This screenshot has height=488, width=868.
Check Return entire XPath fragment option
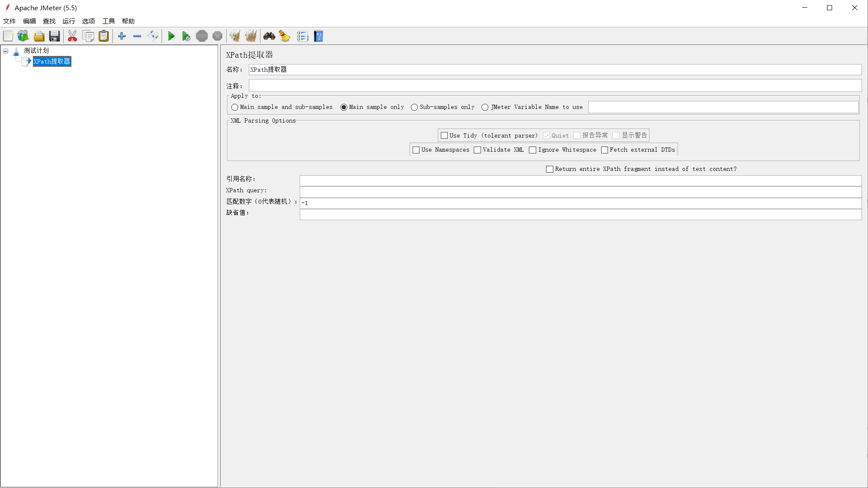(550, 169)
